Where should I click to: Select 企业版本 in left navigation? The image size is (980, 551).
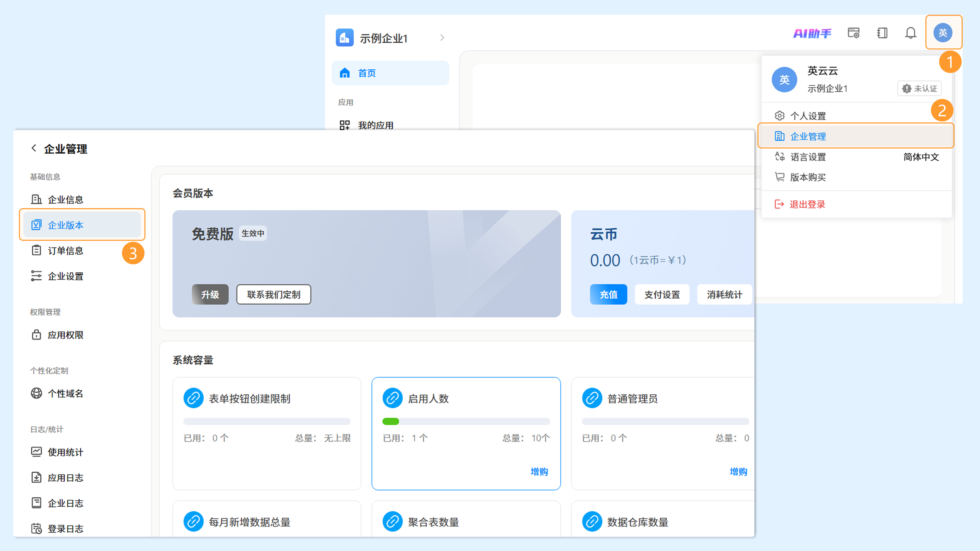pos(82,225)
